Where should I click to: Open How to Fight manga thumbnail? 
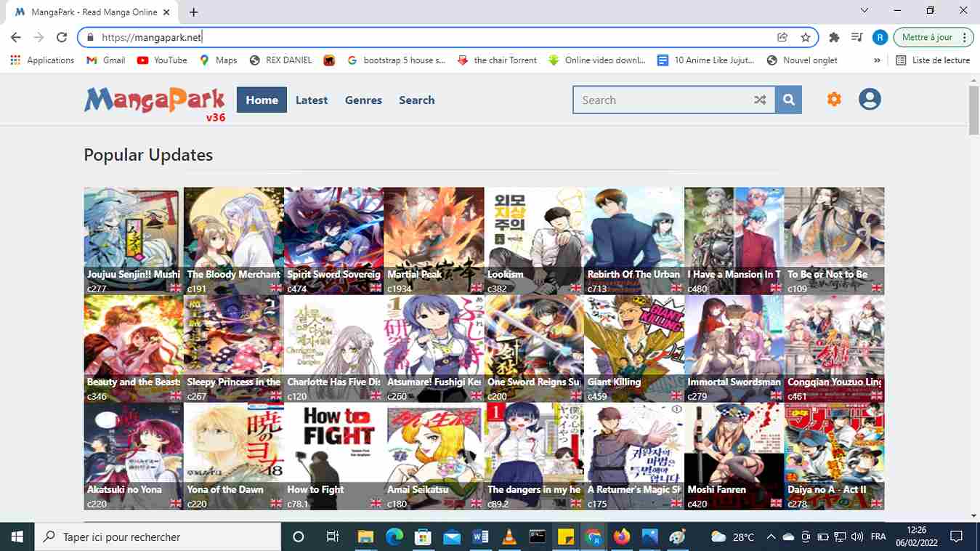[333, 456]
